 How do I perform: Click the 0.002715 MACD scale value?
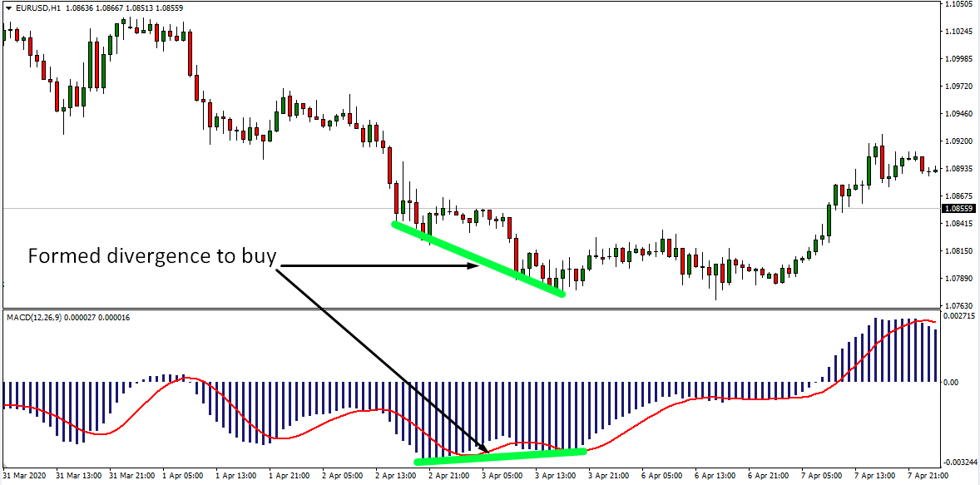click(x=960, y=317)
